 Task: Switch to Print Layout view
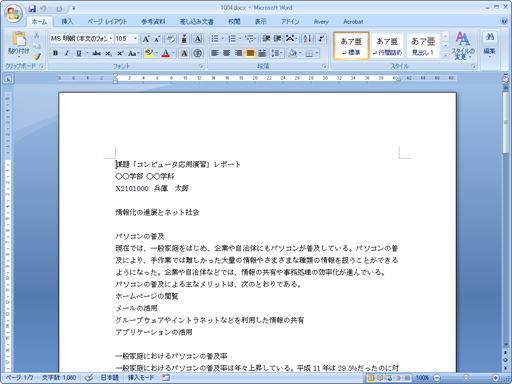coord(370,378)
